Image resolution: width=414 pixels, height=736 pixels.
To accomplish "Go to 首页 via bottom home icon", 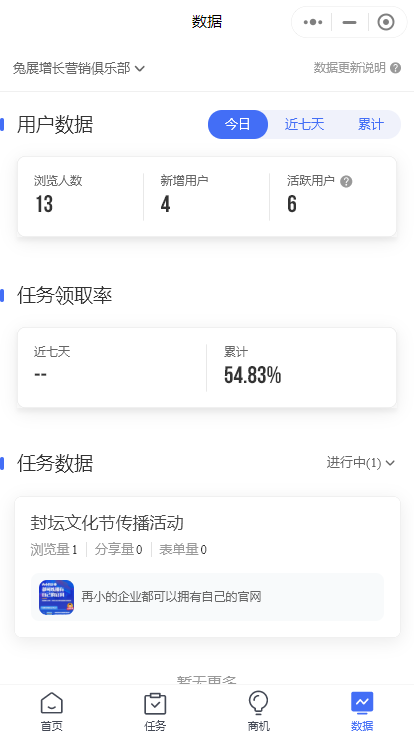I will pyautogui.click(x=52, y=712).
